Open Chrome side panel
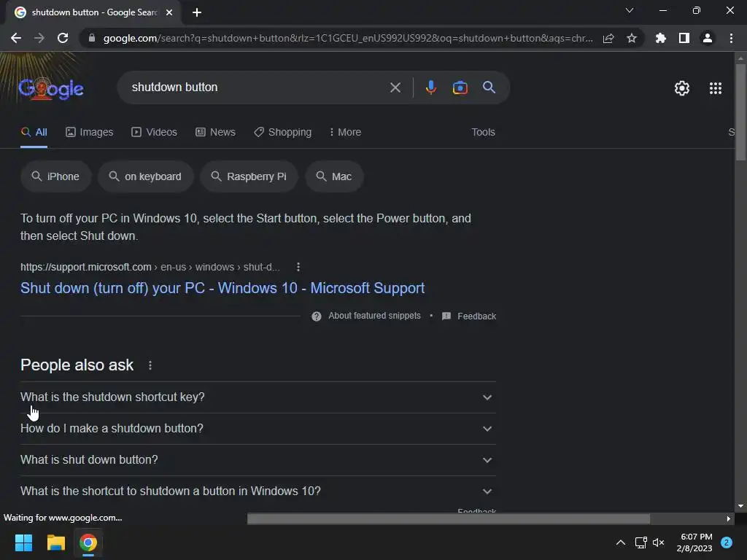This screenshot has width=747, height=560. pos(684,38)
